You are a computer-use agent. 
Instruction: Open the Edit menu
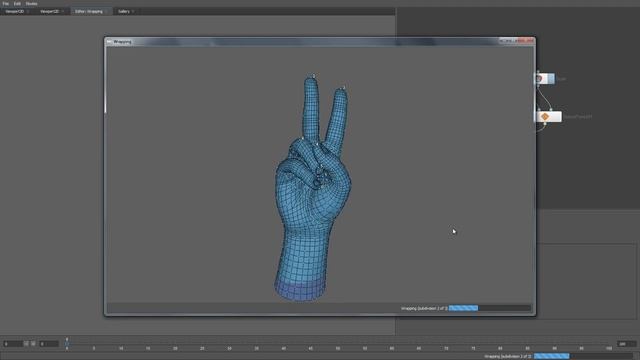[17, 4]
